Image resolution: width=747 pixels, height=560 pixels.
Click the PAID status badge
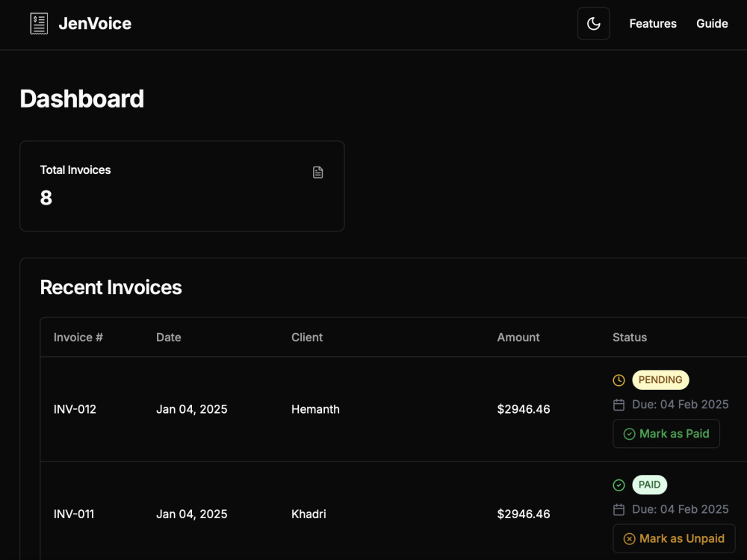[649, 485]
